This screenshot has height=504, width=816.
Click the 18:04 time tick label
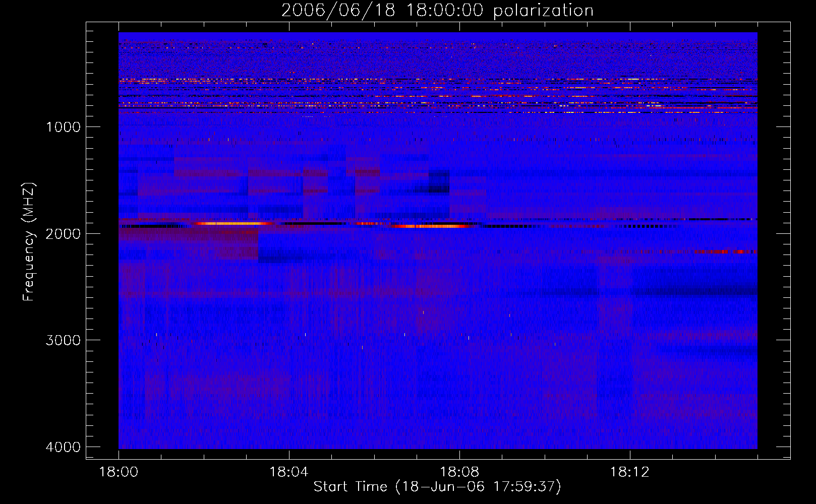289,472
